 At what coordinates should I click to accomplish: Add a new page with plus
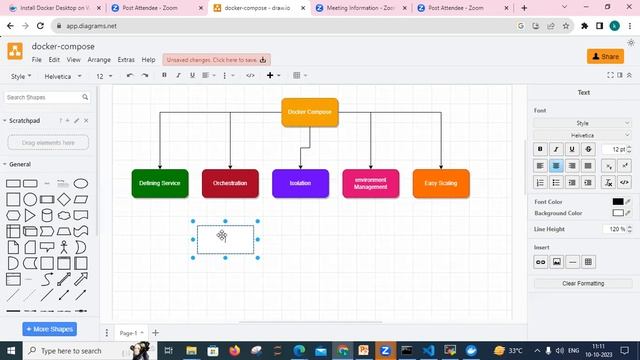[x=156, y=333]
